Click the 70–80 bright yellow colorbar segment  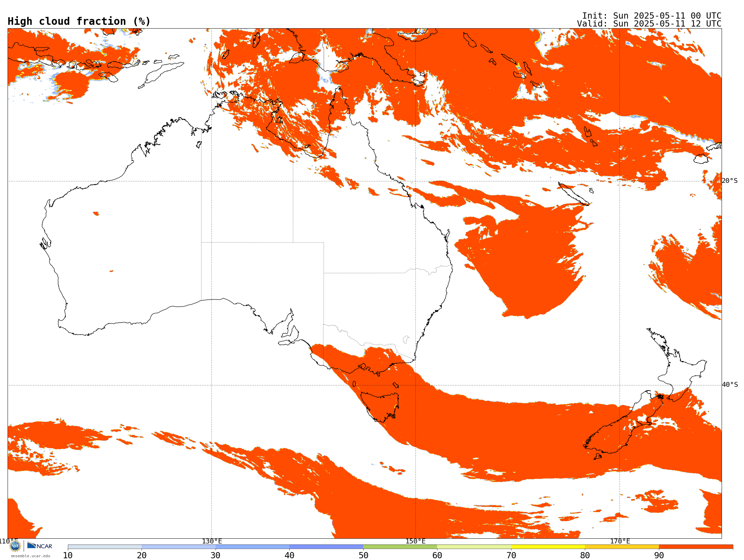click(x=548, y=547)
